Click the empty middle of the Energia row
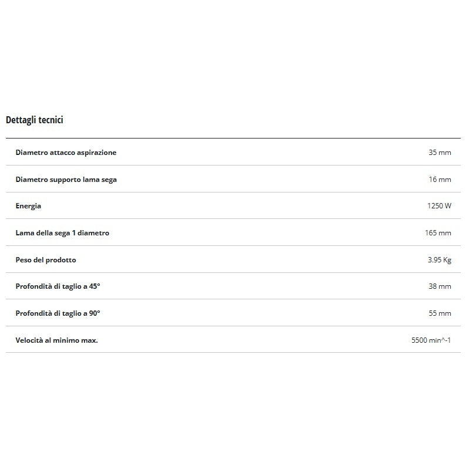 tap(235, 206)
